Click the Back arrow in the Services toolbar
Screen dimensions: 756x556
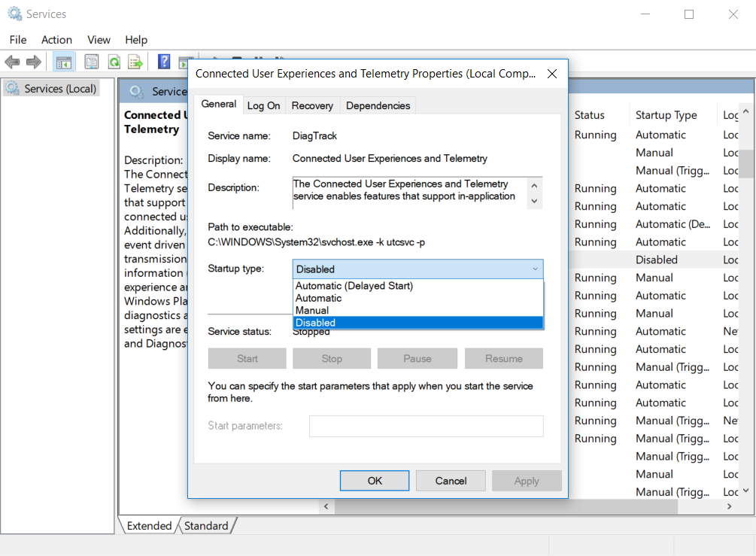pyautogui.click(x=12, y=62)
